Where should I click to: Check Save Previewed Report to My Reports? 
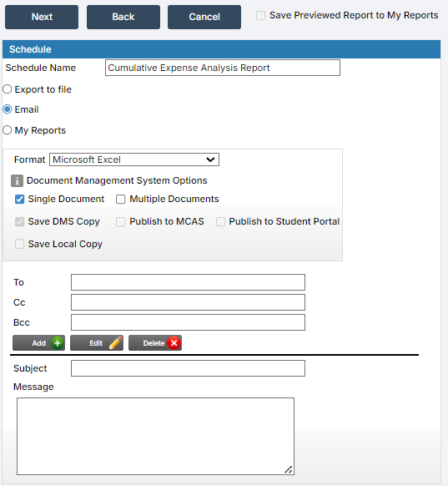(x=260, y=15)
